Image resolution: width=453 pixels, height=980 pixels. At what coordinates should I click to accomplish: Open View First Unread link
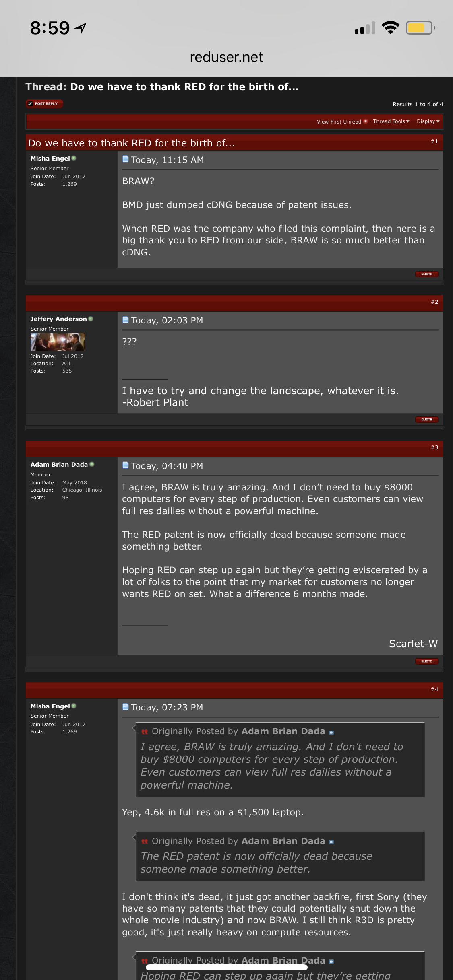(339, 121)
